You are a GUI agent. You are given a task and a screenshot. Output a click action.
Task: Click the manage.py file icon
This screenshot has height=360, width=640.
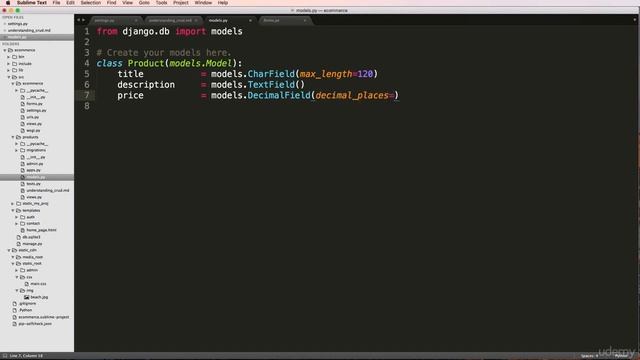18,244
